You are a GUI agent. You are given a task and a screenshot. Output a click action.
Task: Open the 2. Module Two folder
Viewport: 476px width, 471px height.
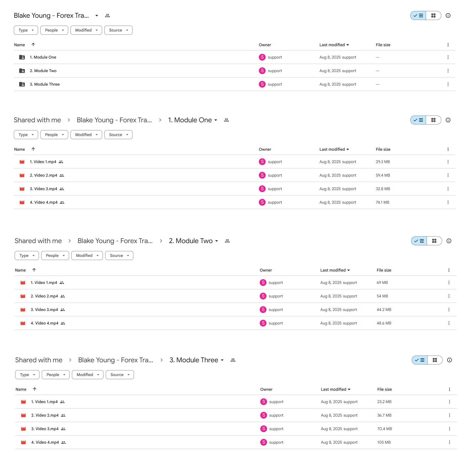tap(43, 71)
